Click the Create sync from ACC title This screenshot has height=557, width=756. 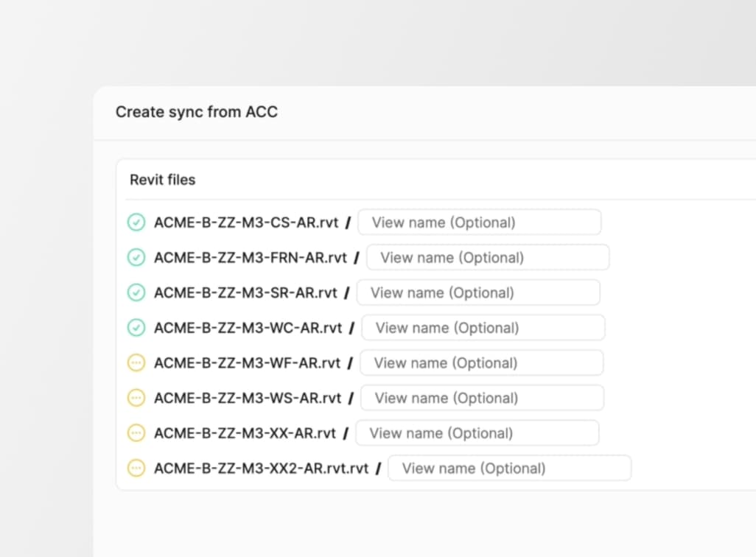tap(197, 112)
